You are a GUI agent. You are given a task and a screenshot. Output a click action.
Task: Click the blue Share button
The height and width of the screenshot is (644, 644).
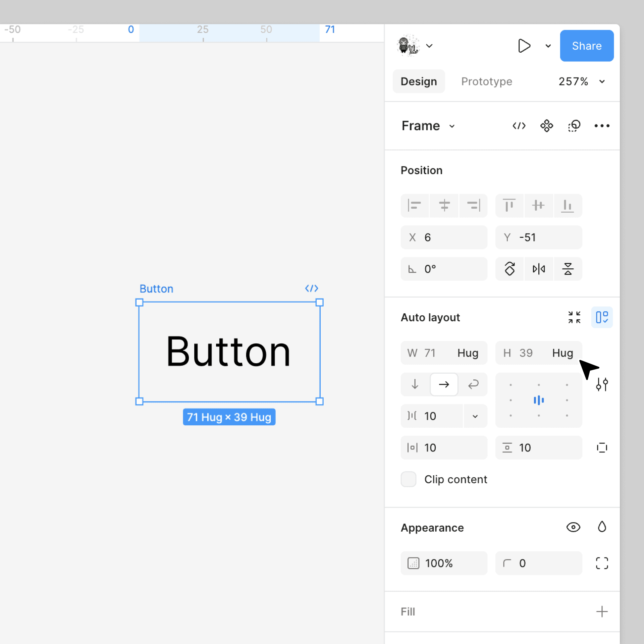point(587,46)
